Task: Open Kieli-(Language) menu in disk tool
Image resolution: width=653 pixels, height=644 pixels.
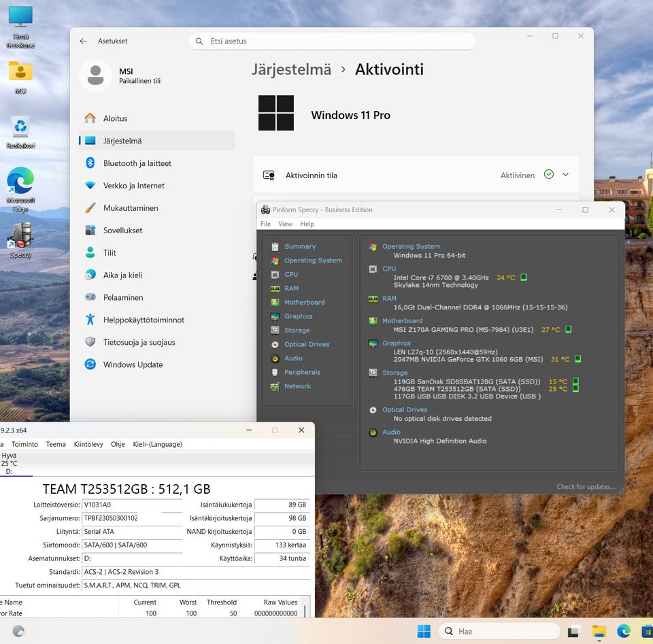Action: point(157,444)
